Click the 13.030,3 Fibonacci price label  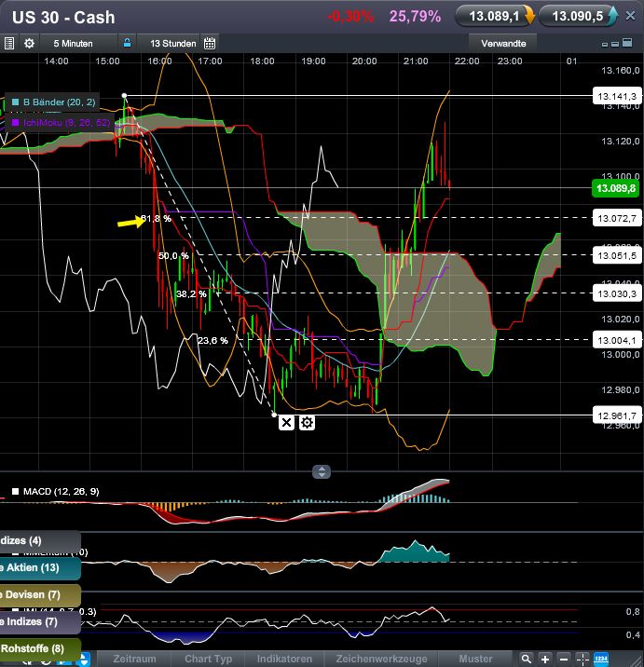(617, 293)
